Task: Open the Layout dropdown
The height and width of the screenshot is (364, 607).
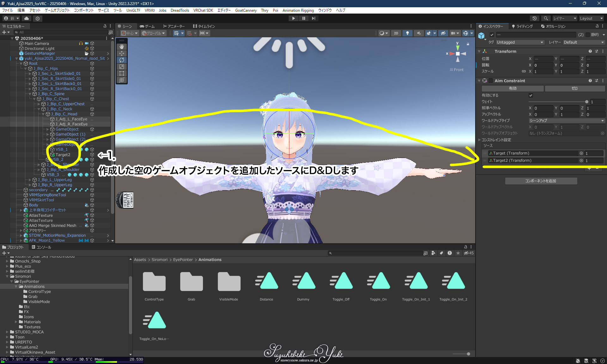Action: point(591,18)
